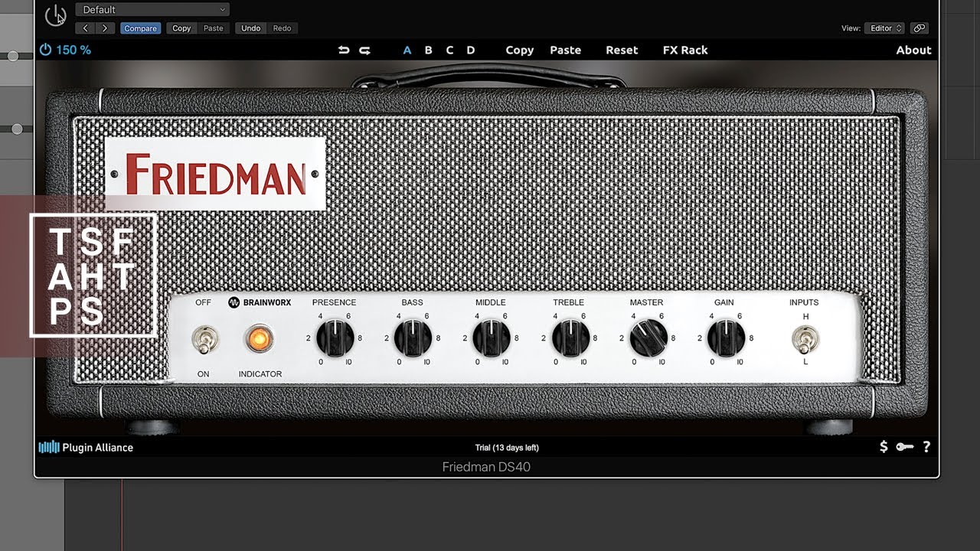This screenshot has width=980, height=551.
Task: Click the Friedman DS40 window title
Action: [486, 467]
